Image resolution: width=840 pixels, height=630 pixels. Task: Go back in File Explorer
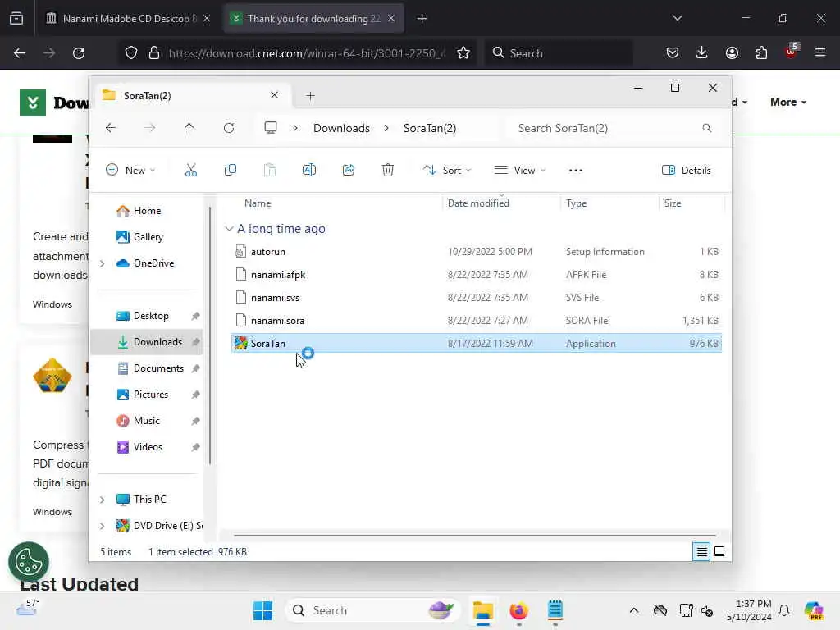tap(111, 128)
